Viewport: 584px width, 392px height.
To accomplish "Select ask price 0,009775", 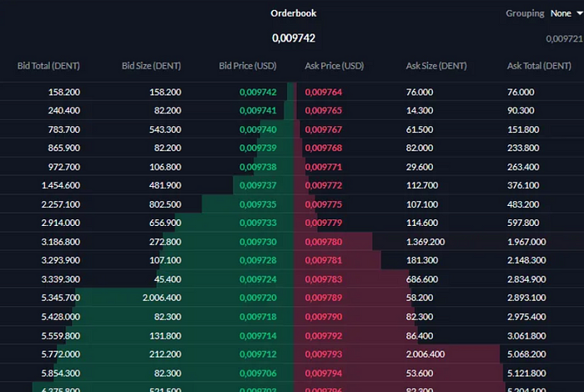I will (x=324, y=204).
